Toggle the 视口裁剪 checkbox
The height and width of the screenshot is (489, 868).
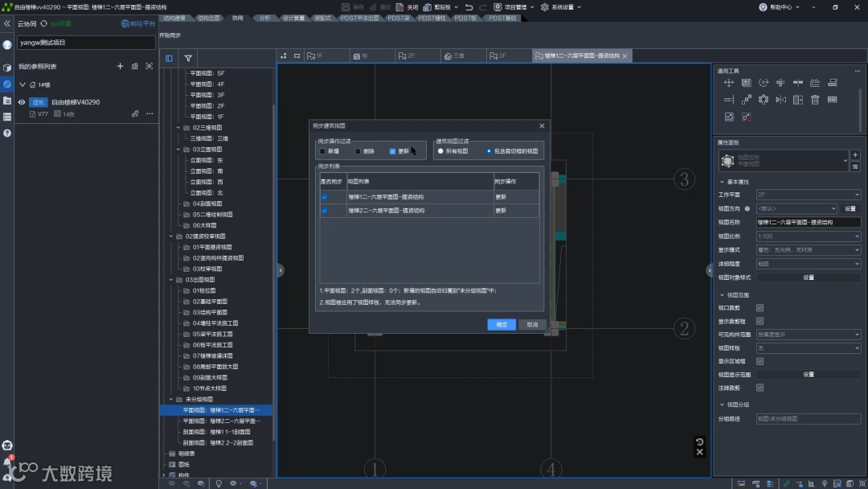coord(760,308)
